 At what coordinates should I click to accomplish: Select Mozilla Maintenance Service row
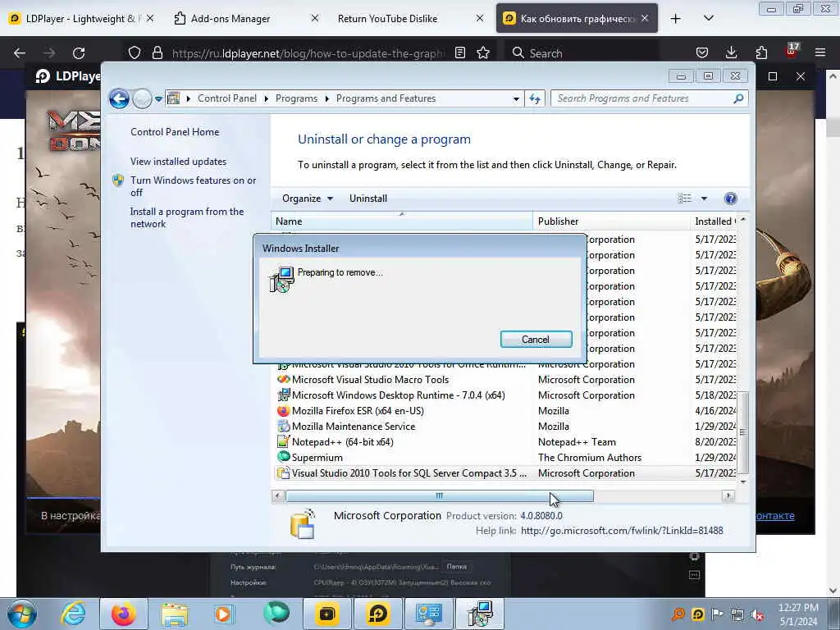(x=506, y=426)
